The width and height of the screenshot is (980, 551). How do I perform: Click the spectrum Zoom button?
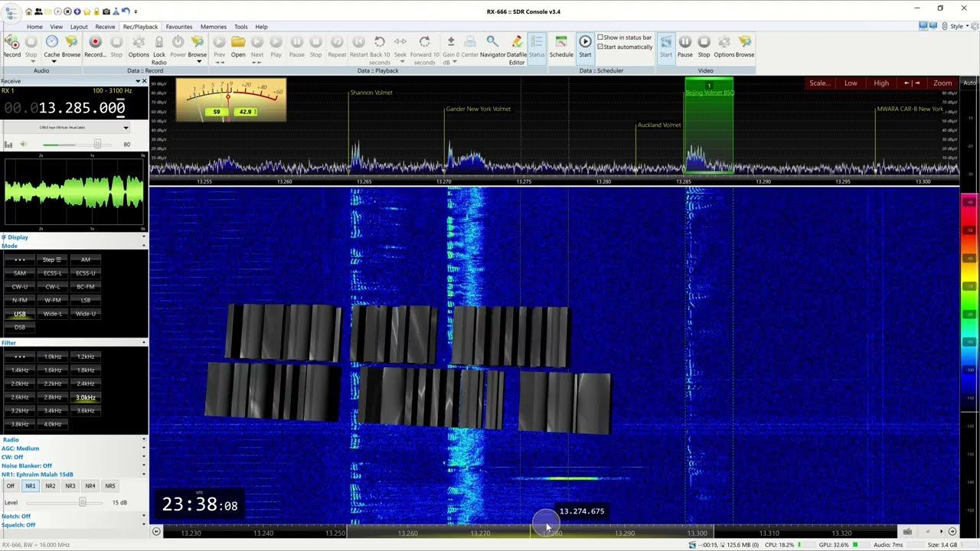point(942,83)
